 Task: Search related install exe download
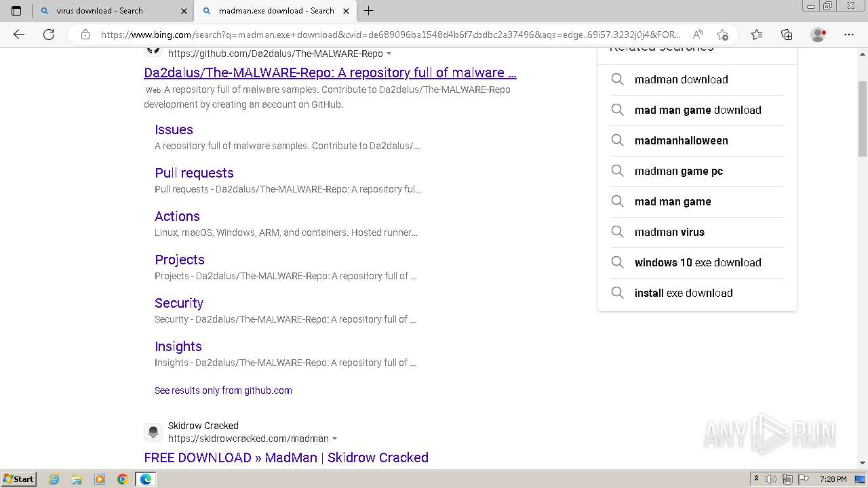[697, 293]
